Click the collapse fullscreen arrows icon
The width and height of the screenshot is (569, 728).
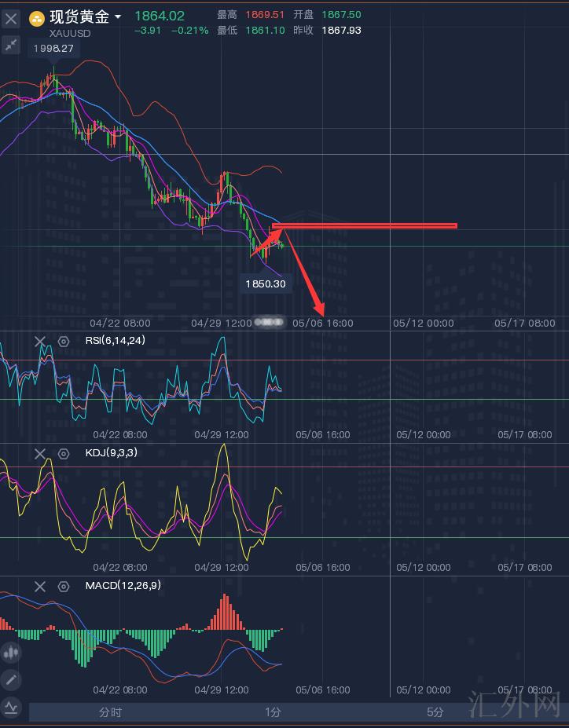pyautogui.click(x=11, y=46)
